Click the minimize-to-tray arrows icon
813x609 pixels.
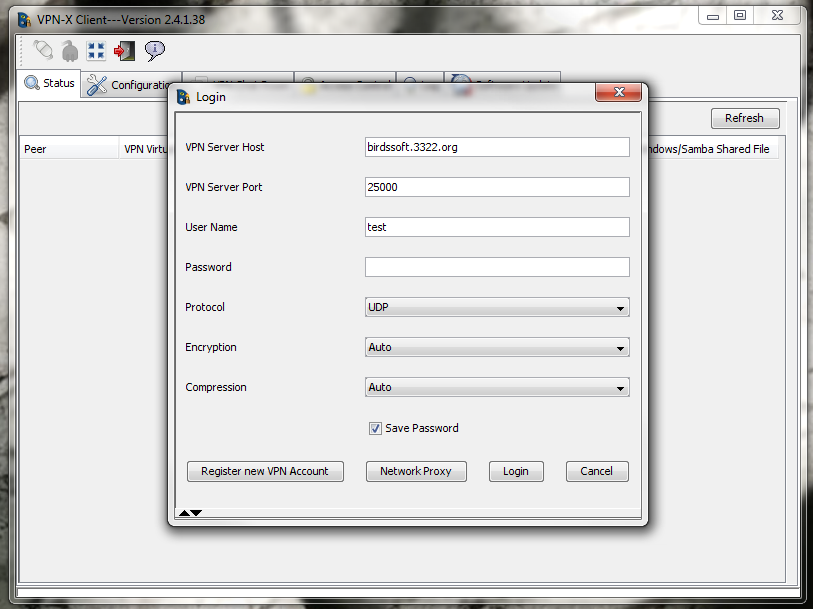pyautogui.click(x=96, y=51)
